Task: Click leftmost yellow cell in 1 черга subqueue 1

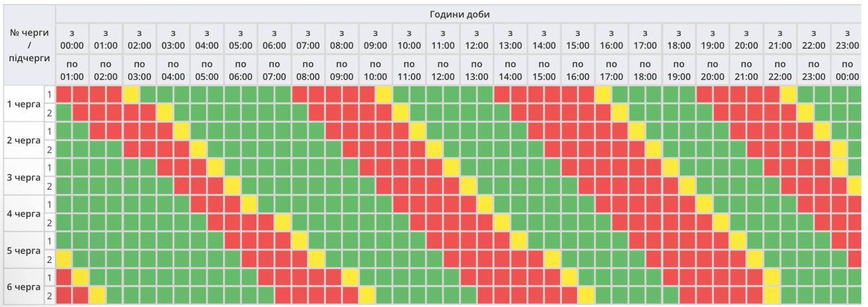Action: (x=132, y=94)
